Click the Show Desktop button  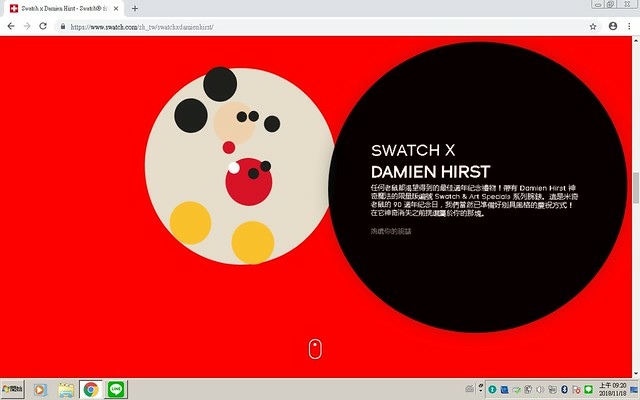click(634, 390)
